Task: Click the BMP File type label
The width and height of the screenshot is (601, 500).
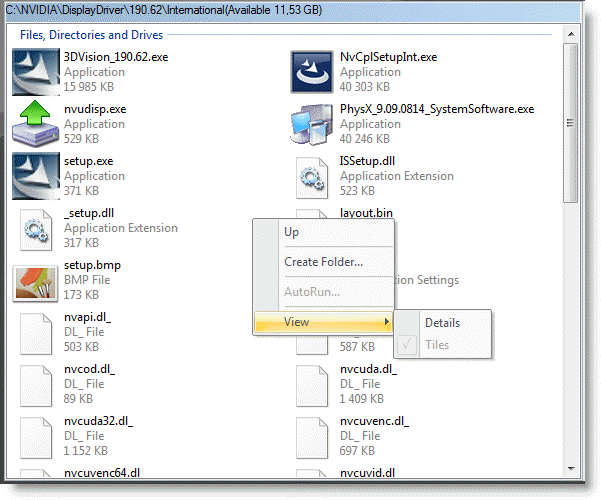Action: coord(87,280)
